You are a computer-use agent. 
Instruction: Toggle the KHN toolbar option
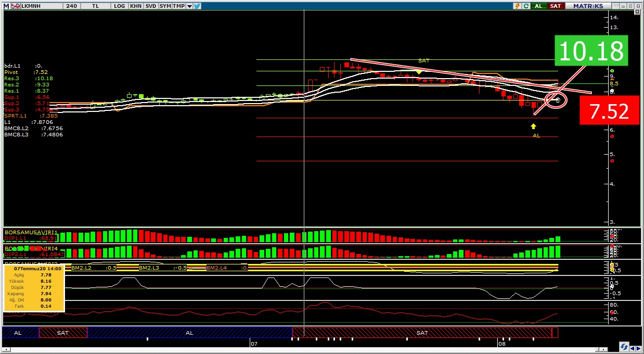click(135, 6)
